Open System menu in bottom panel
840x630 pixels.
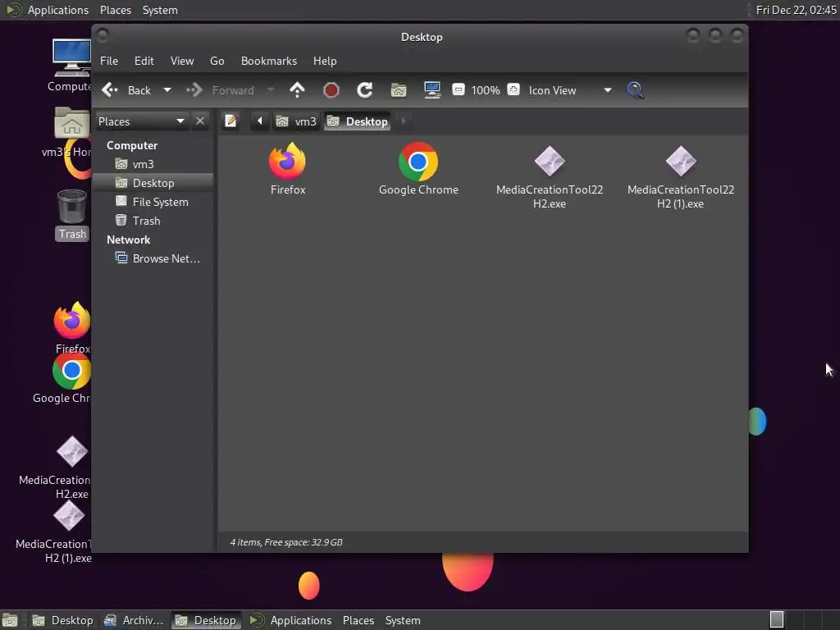(x=402, y=620)
